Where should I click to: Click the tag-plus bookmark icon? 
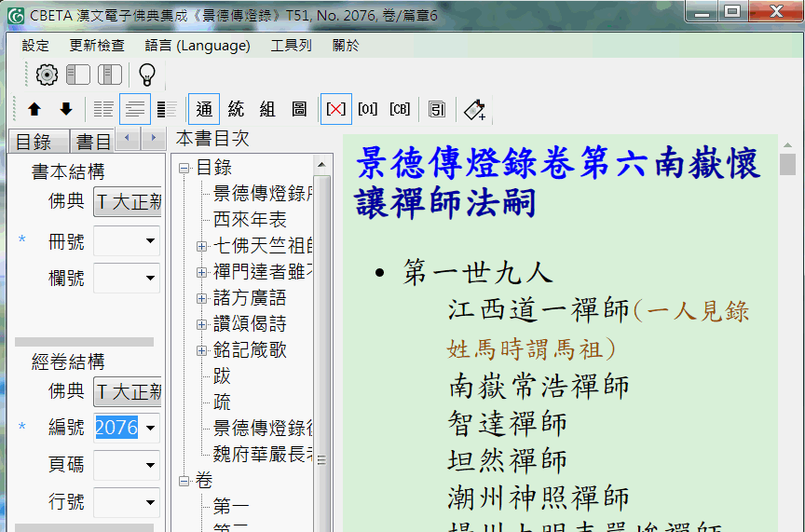pyautogui.click(x=474, y=109)
